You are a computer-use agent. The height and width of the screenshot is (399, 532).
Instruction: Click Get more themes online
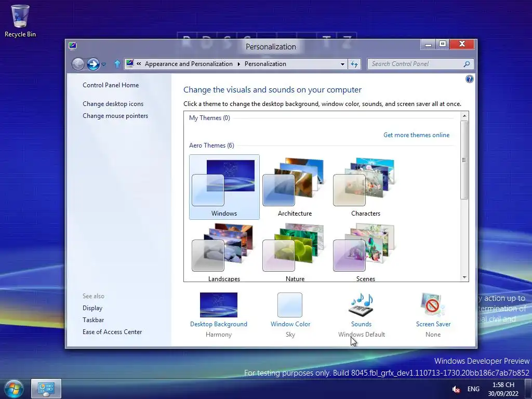pyautogui.click(x=416, y=135)
